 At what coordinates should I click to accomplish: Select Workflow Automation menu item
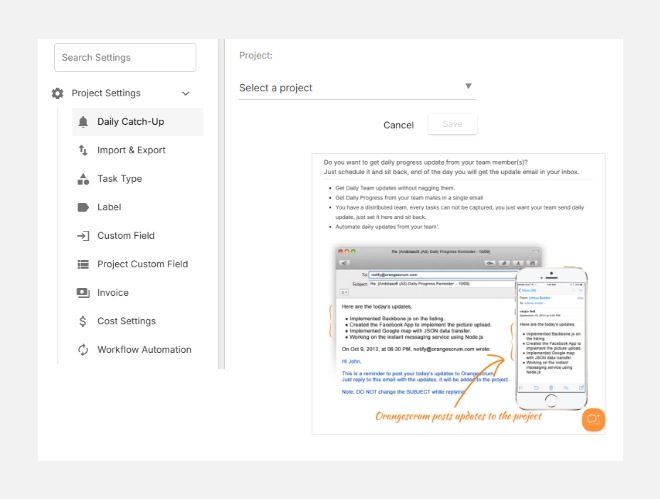[x=144, y=350]
